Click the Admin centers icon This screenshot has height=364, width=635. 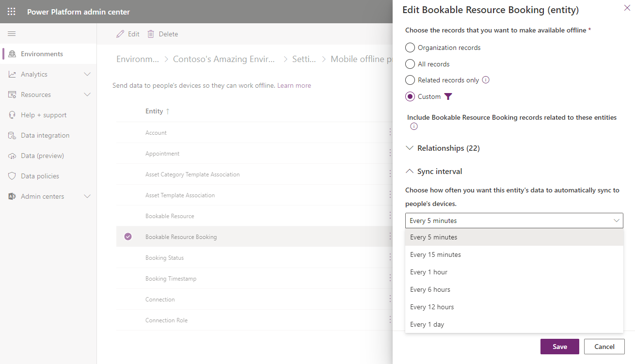12,196
